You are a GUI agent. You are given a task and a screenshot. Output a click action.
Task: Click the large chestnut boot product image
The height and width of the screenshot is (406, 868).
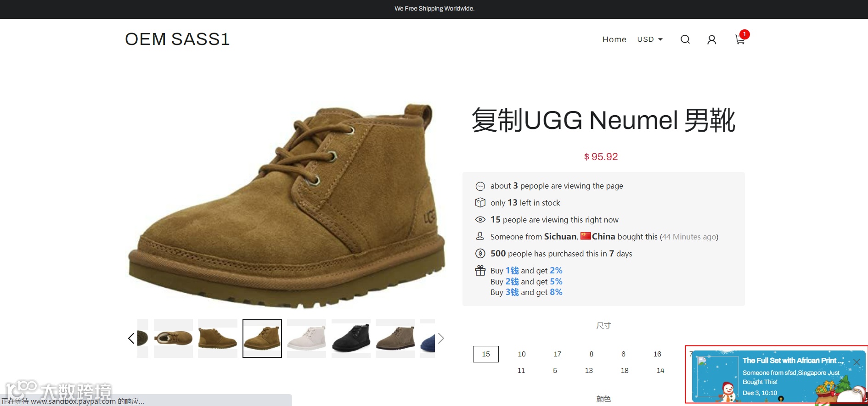click(287, 206)
